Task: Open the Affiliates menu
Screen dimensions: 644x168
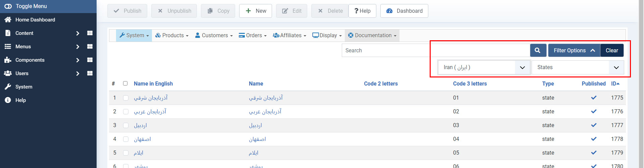Action: (289, 36)
